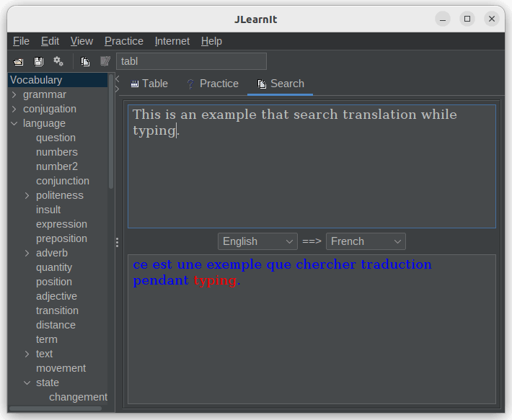Minimize the JLearnIt window
The width and height of the screenshot is (512, 420).
point(443,19)
